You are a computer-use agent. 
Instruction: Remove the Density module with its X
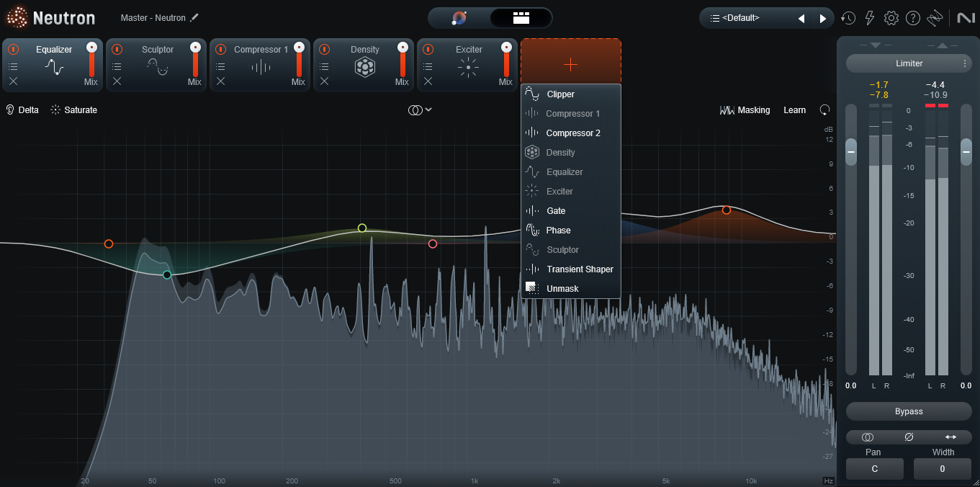324,81
